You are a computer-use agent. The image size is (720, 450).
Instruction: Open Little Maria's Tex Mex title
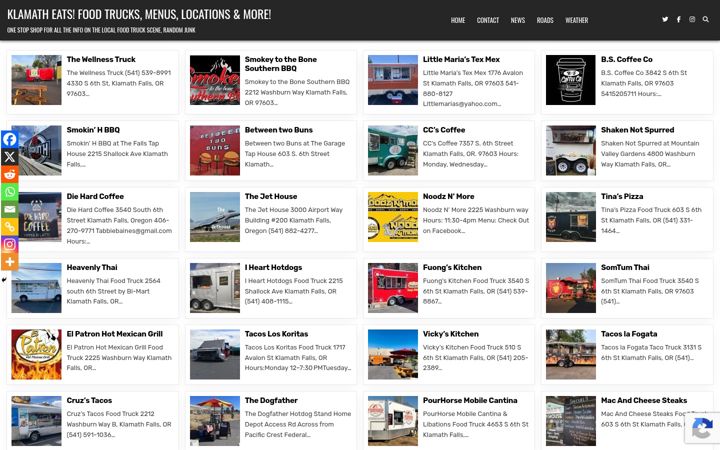pyautogui.click(x=461, y=59)
